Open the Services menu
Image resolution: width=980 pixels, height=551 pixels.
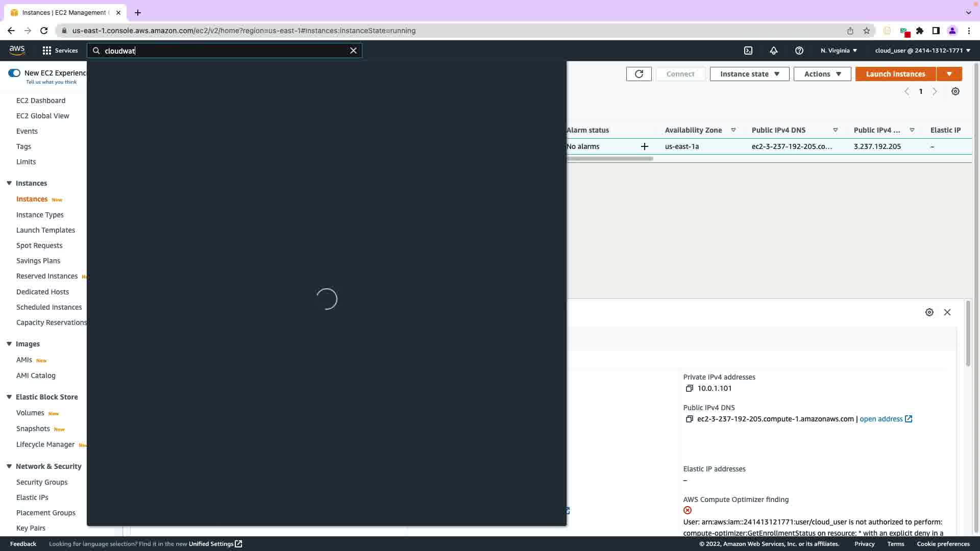point(60,51)
